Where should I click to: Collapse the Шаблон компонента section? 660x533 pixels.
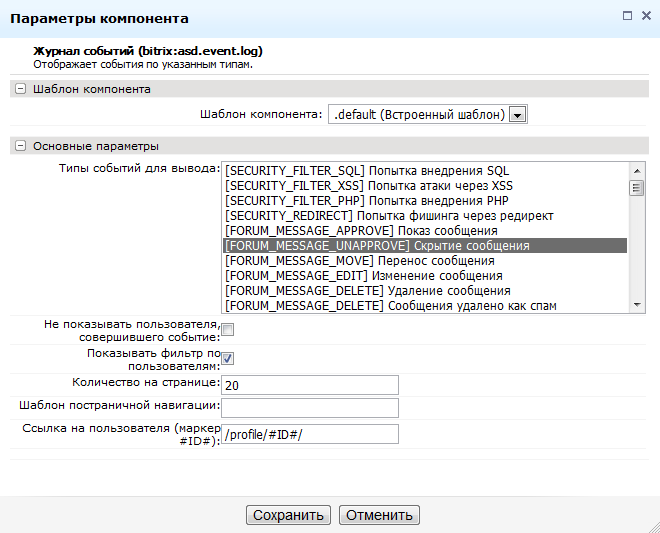pos(20,89)
